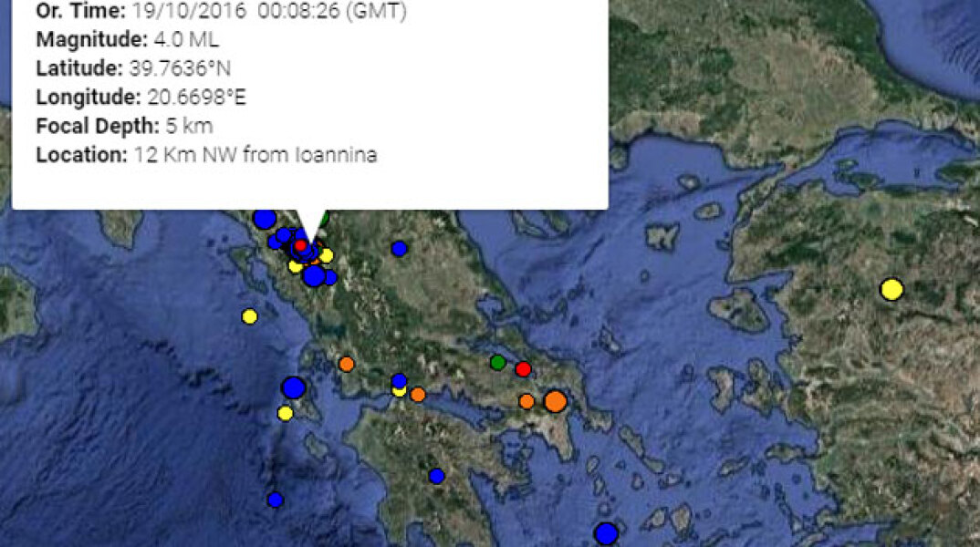The image size is (980, 547).
Task: Select the green marker left of the red one in central Greece
Action: click(x=497, y=362)
